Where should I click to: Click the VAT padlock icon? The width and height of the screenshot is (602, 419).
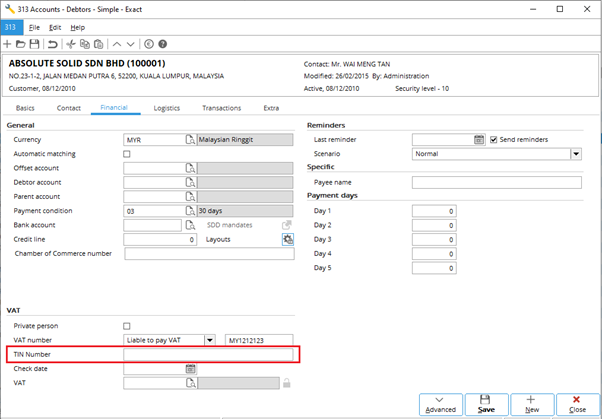(286, 383)
